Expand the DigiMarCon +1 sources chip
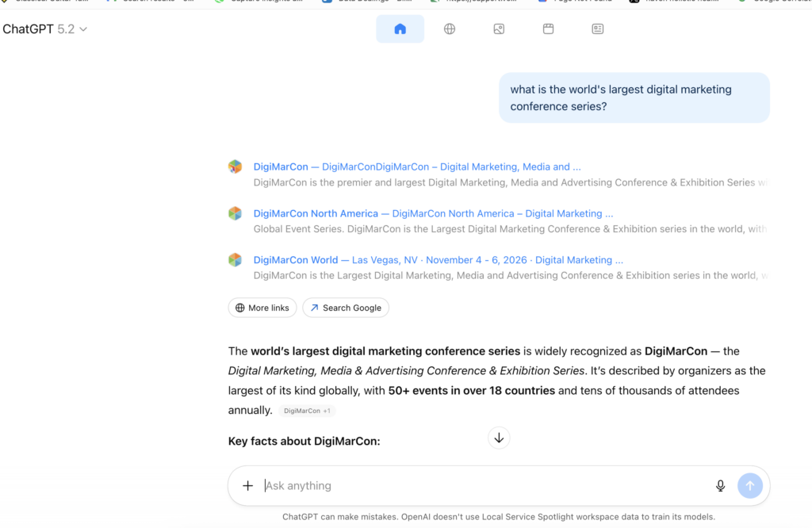 click(307, 411)
